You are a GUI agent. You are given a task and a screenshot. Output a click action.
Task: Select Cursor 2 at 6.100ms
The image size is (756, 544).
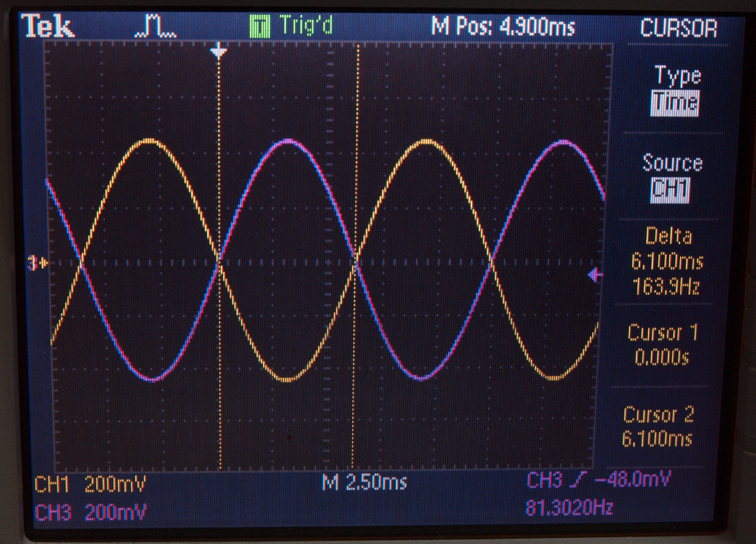[x=658, y=426]
